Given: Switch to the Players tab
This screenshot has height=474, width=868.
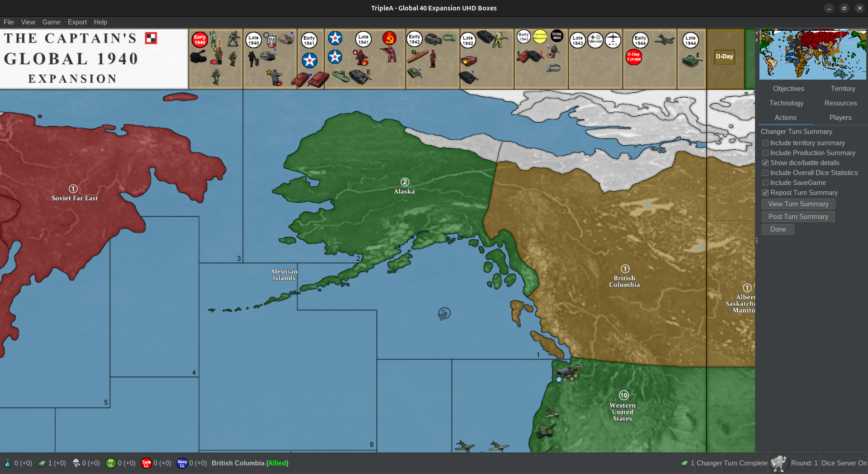Looking at the screenshot, I should (x=840, y=118).
